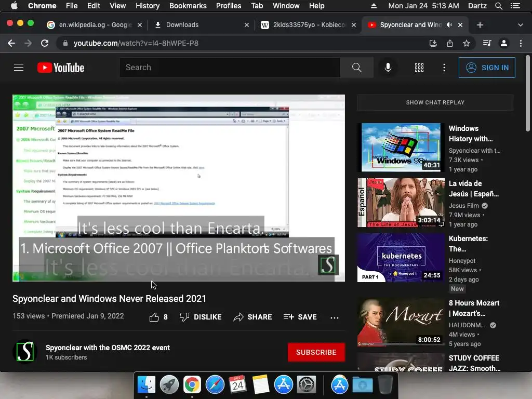Open Control Center in menu bar
The height and width of the screenshot is (399, 532).
tap(515, 6)
